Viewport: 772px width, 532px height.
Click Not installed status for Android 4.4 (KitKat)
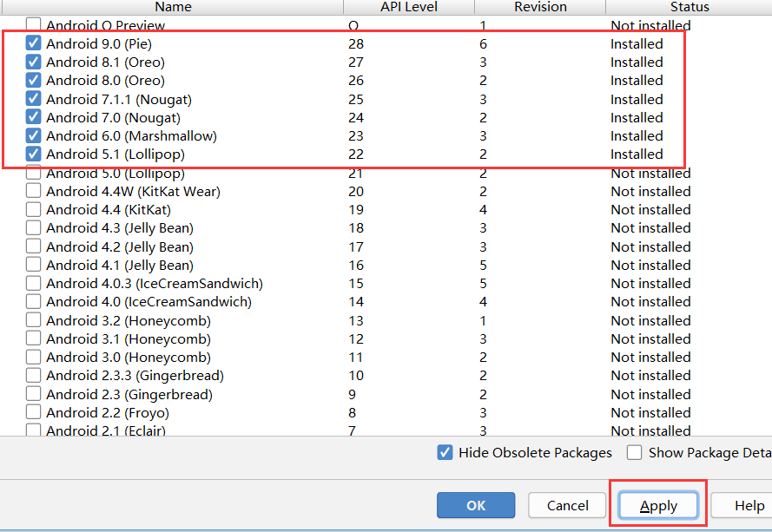coord(651,210)
